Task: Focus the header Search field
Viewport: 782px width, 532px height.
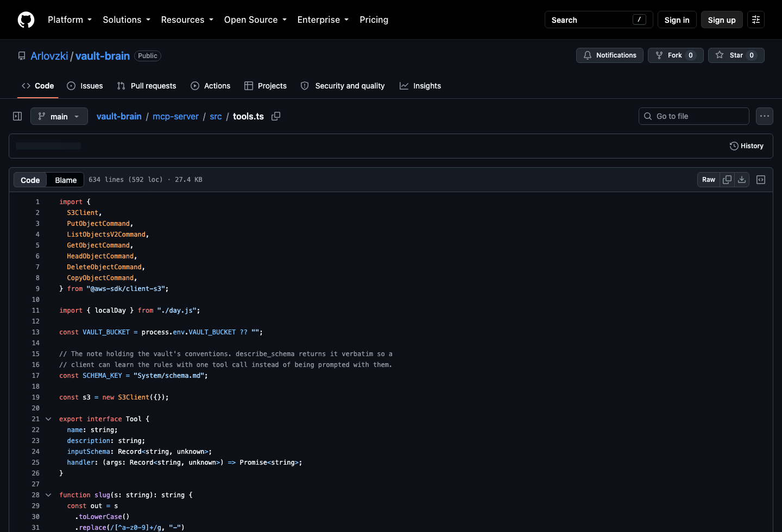Action: [598, 20]
